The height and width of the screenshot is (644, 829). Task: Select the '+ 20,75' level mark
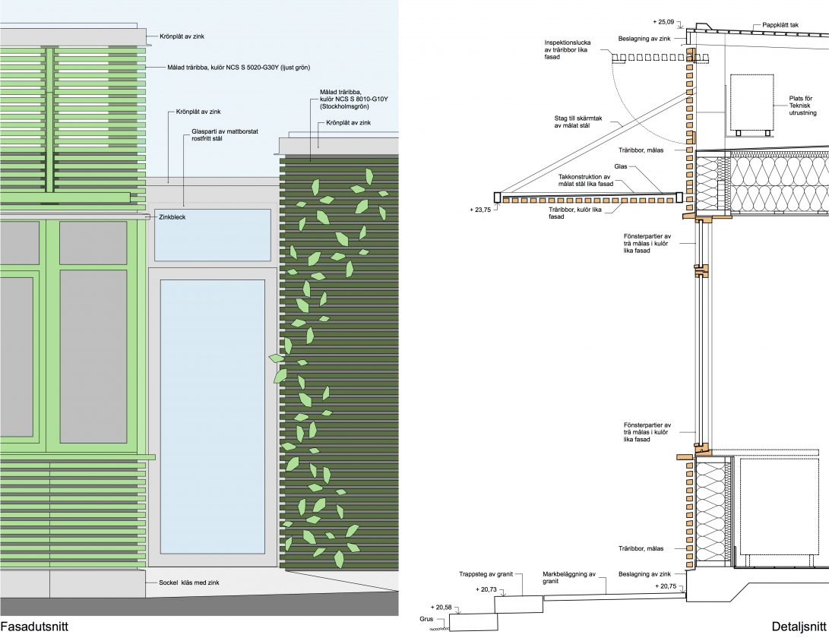point(666,586)
